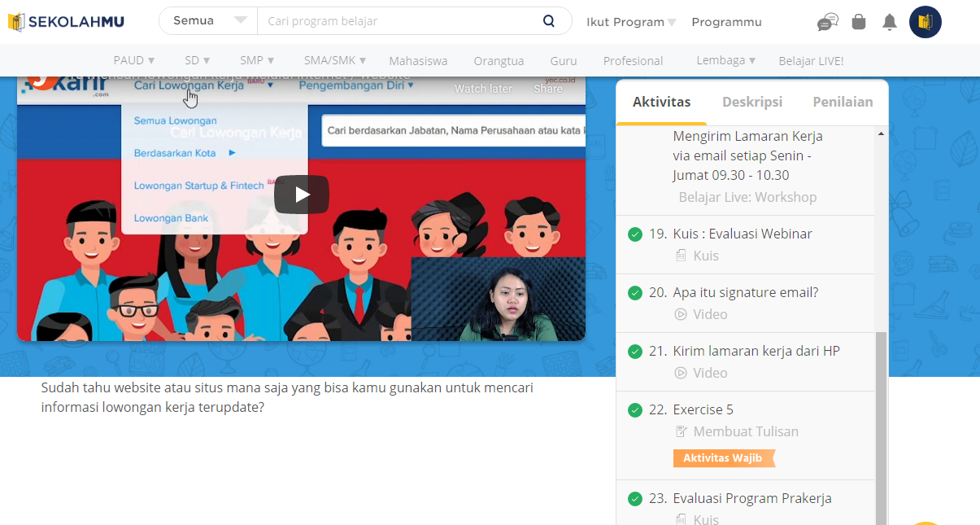The height and width of the screenshot is (525, 980).
Task: Switch to the Penilaian tab
Action: (843, 102)
